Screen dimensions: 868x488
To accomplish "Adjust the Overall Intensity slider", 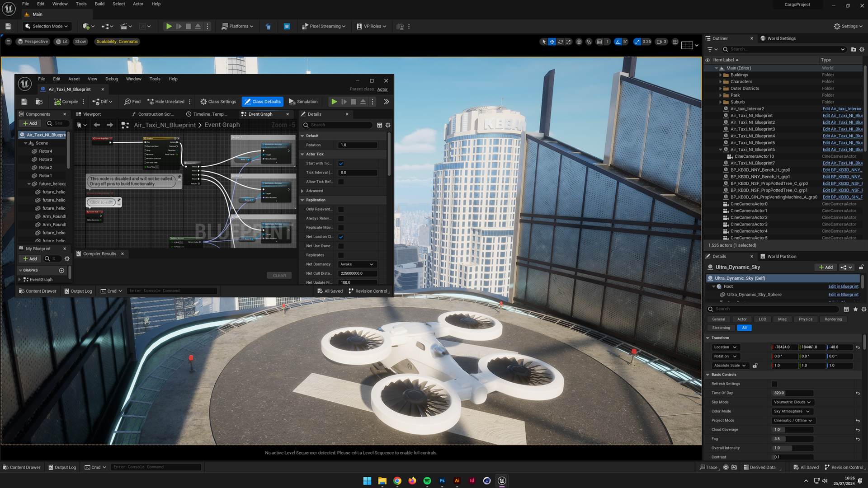I will click(793, 448).
